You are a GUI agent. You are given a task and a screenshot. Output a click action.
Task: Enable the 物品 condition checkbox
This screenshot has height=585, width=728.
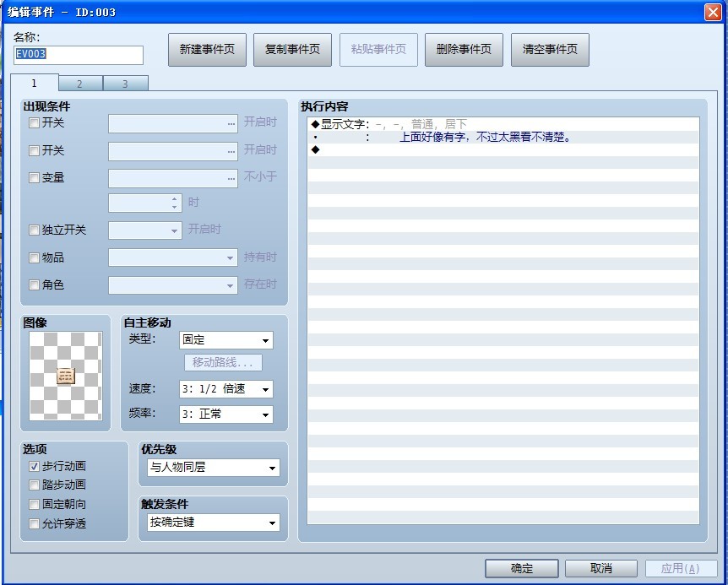click(x=34, y=258)
